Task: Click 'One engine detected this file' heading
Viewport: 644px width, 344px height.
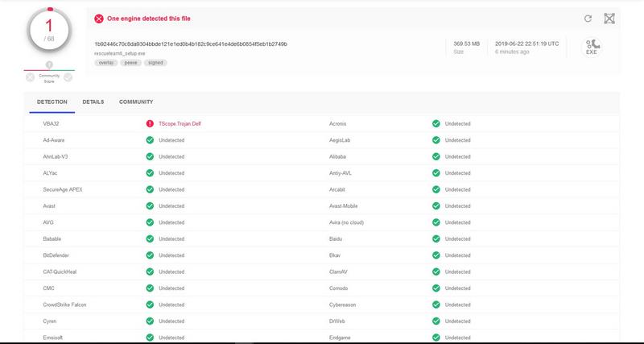Action: [x=149, y=19]
